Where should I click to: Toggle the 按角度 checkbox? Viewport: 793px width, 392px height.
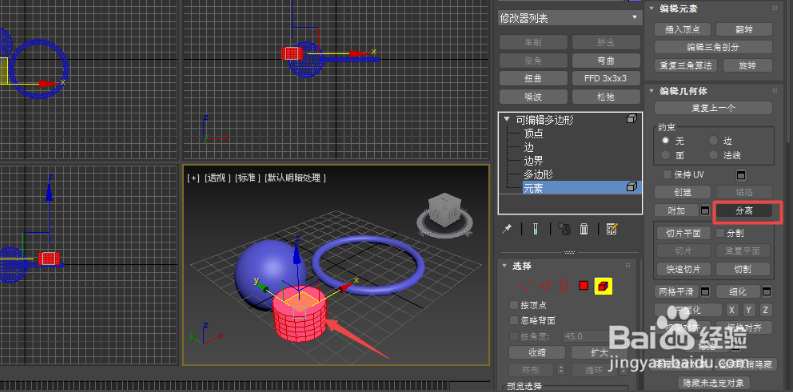tap(514, 336)
